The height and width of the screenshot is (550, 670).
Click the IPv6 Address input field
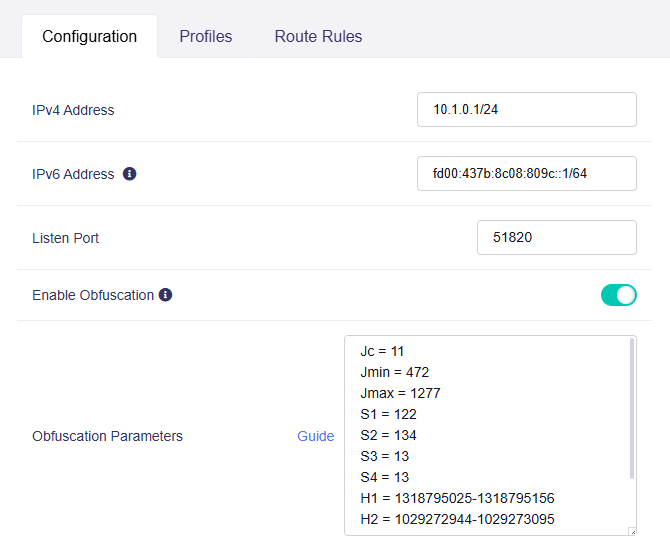click(527, 174)
